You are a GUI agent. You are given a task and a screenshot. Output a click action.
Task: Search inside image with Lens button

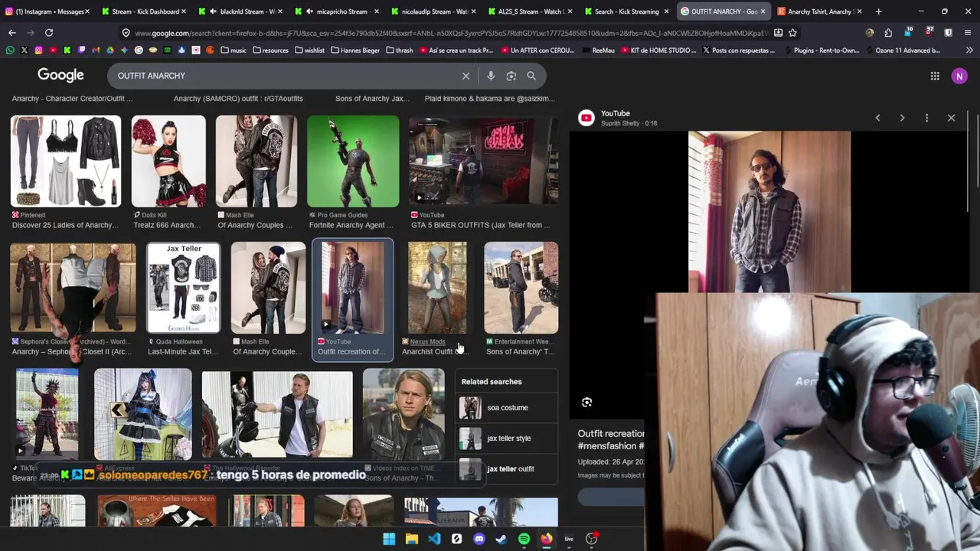tap(587, 403)
